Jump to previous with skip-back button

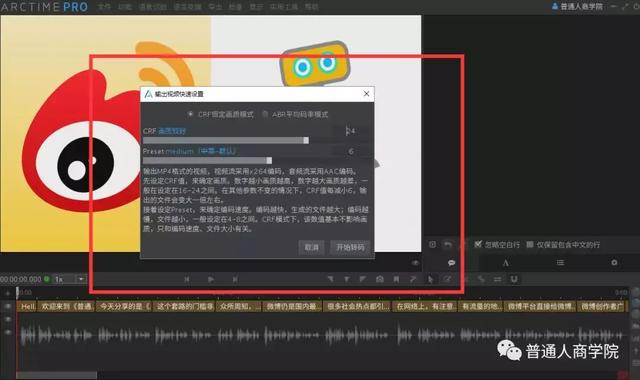[187, 280]
